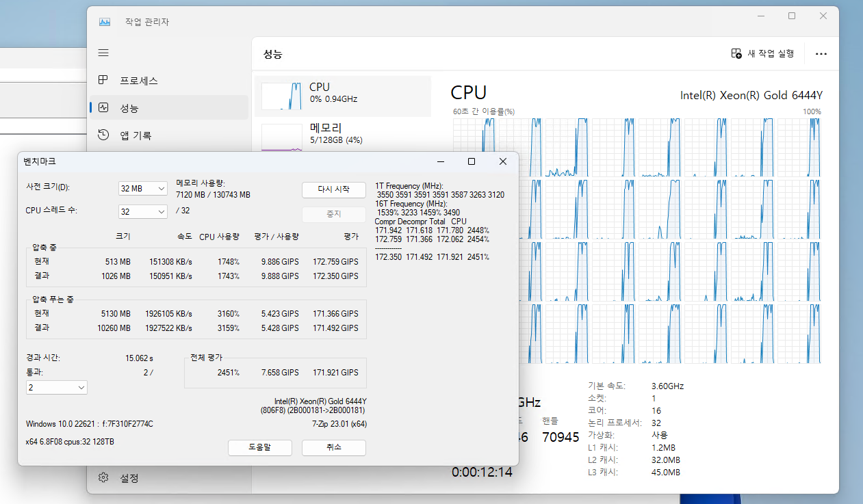This screenshot has height=504, width=863.
Task: Open the CPU thread count dropdown
Action: 143,211
